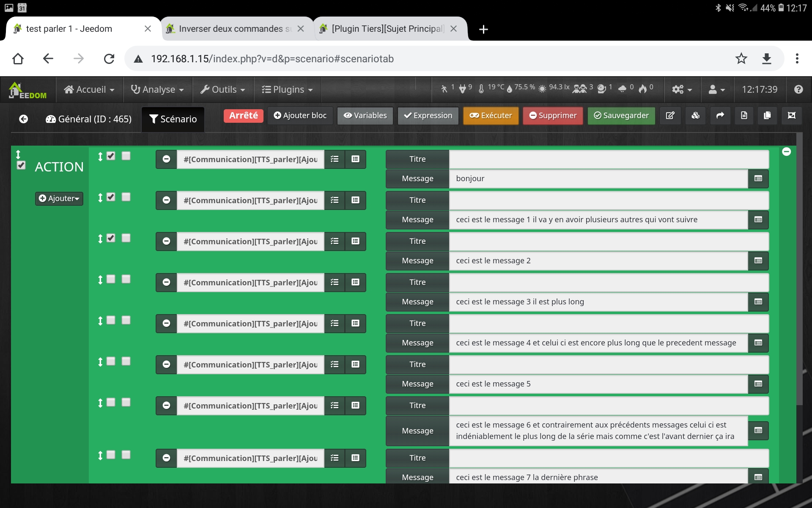Open the Ajouter dropdown in ACTION block

[59, 199]
